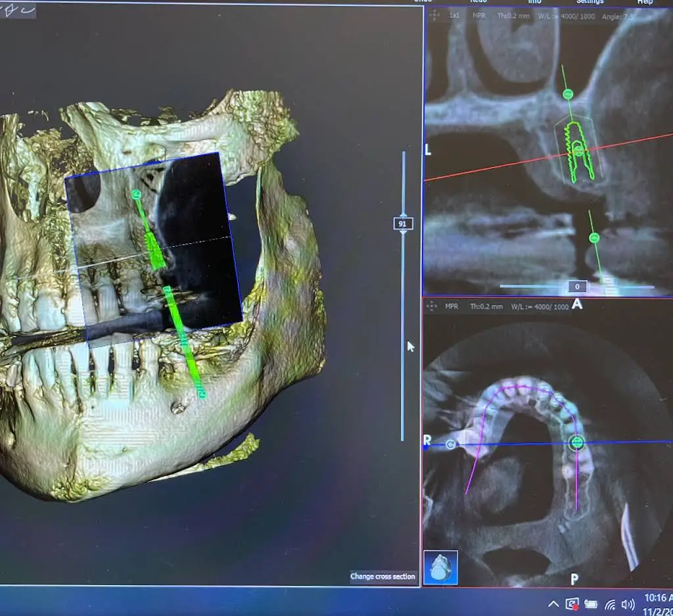673x616 pixels.
Task: Show hidden icons in the system tray
Action: coord(553,604)
